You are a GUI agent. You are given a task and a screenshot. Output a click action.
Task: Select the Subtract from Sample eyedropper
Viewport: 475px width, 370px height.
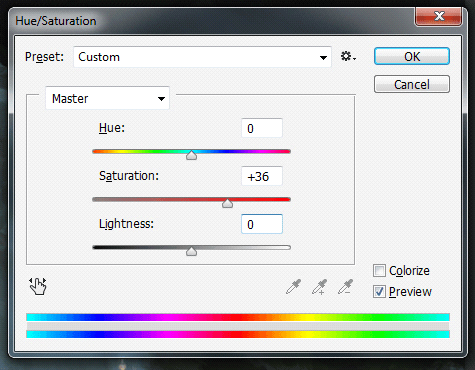tap(346, 287)
